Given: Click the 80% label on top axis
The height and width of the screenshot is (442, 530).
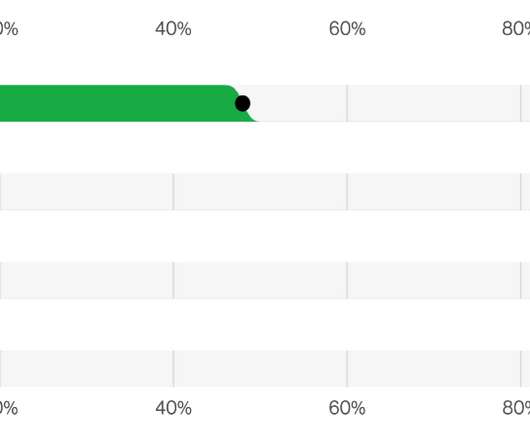Looking at the screenshot, I should click(x=516, y=28).
